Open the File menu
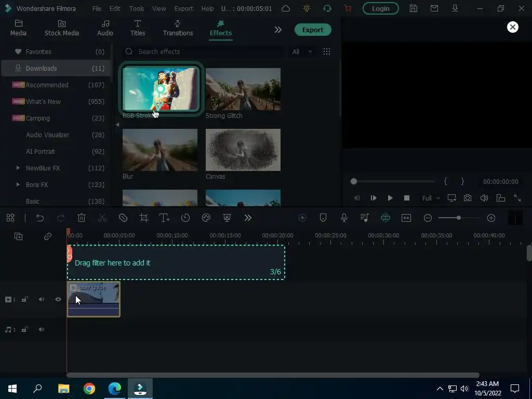This screenshot has width=532, height=399. point(97,8)
